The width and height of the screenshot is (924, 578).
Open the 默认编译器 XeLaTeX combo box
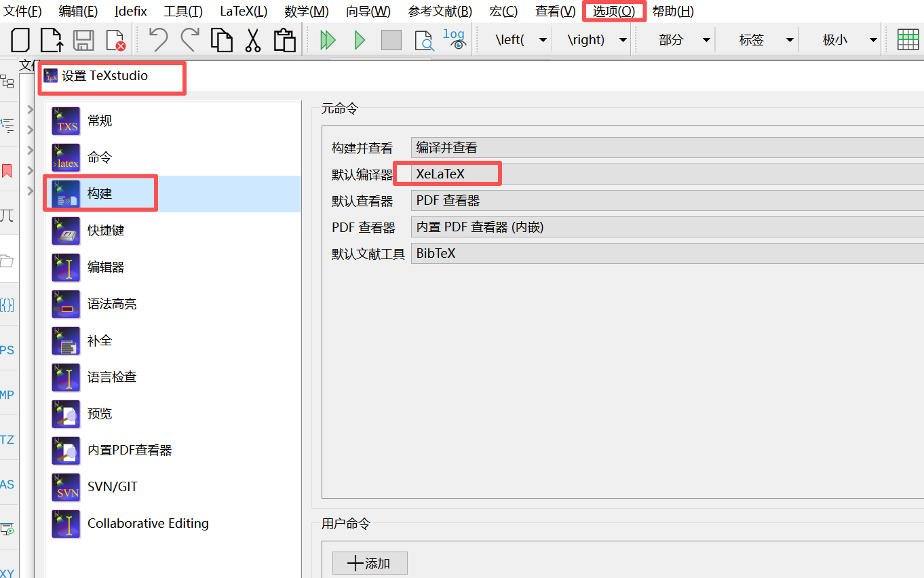pyautogui.click(x=668, y=174)
